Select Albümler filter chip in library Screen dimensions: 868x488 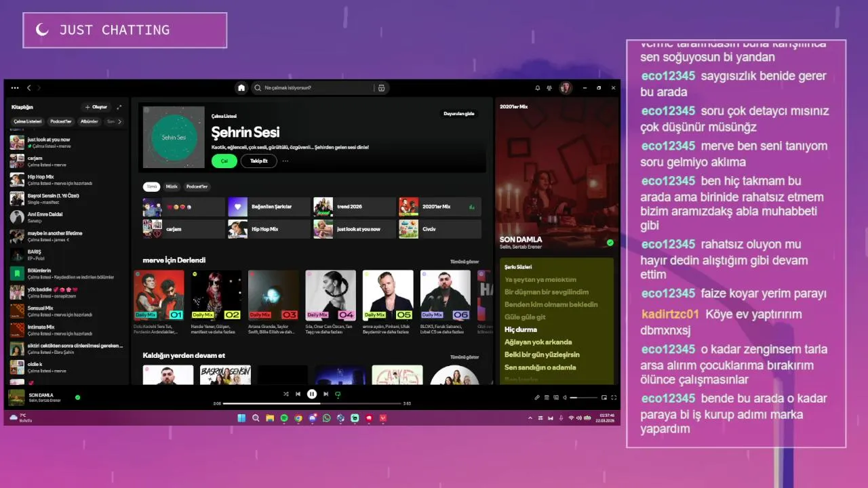tap(90, 121)
